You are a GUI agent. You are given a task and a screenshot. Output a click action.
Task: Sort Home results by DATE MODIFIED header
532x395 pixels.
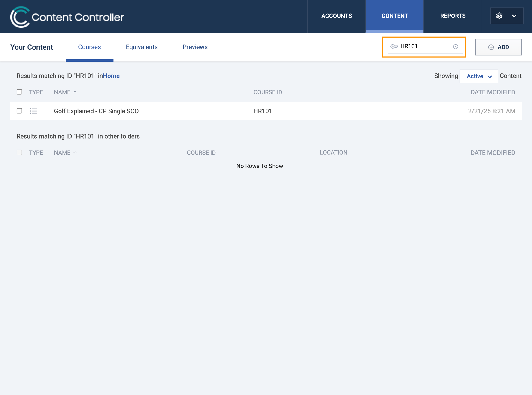point(493,92)
